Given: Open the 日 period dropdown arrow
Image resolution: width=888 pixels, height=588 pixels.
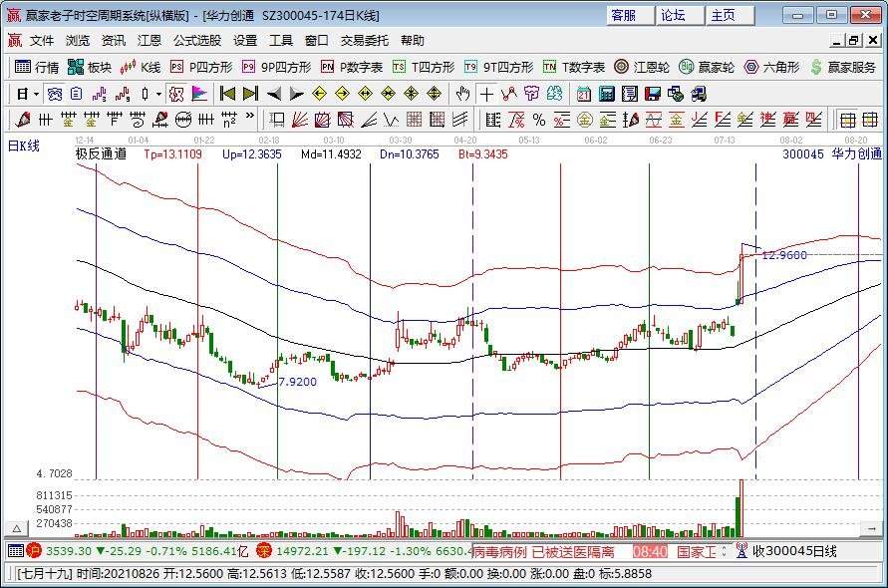Looking at the screenshot, I should [x=36, y=94].
